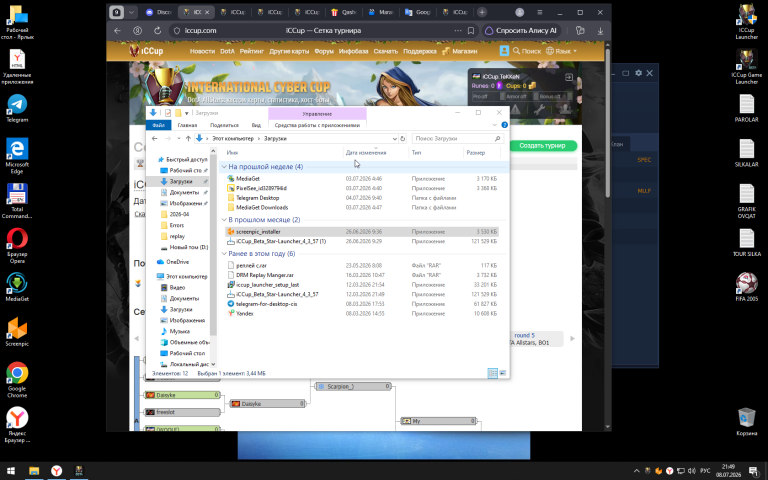The height and width of the screenshot is (480, 768).
Task: Open the Главная ribbon tab
Action: (187, 125)
